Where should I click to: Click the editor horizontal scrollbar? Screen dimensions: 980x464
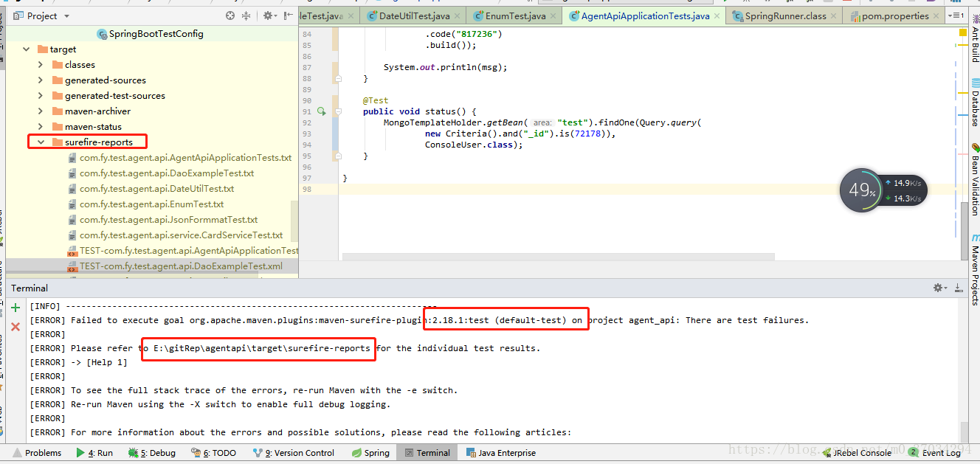click(558, 257)
